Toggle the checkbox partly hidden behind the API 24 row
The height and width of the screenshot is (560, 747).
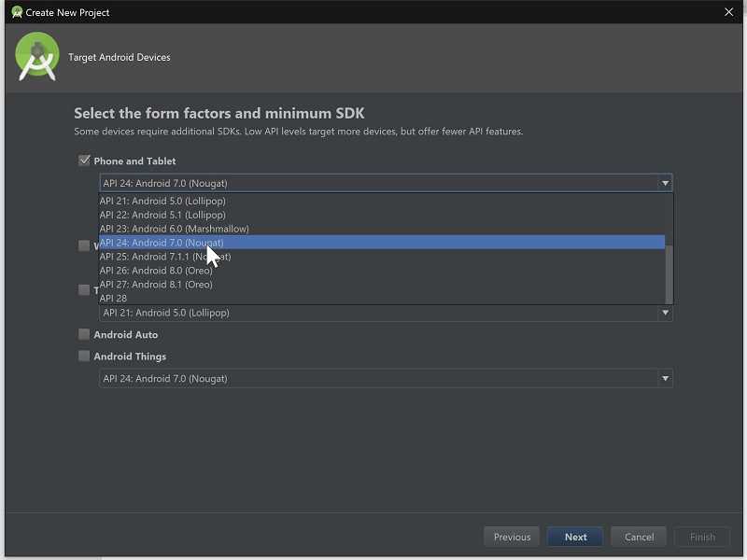click(x=84, y=245)
